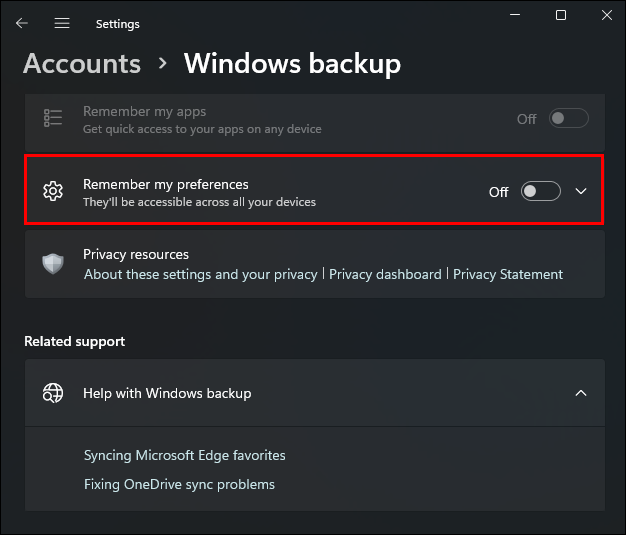The image size is (626, 535).
Task: Click the Privacy resources shield icon
Action: click(x=53, y=264)
